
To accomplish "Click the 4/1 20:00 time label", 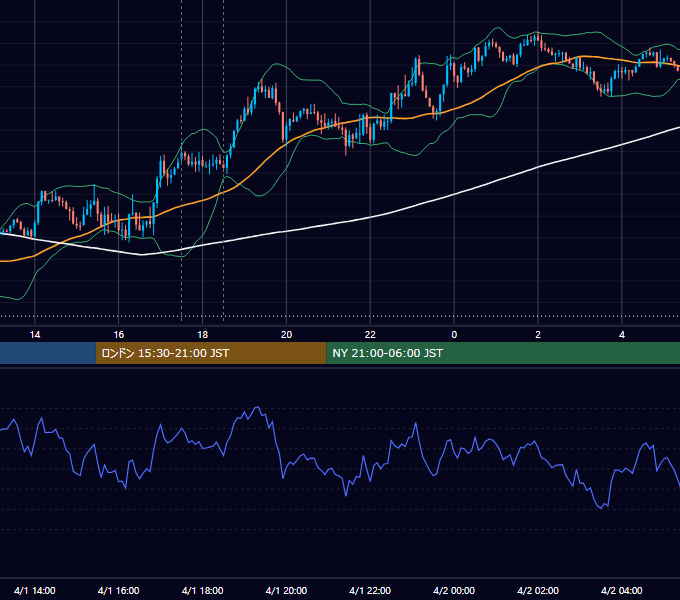I will coord(286,590).
